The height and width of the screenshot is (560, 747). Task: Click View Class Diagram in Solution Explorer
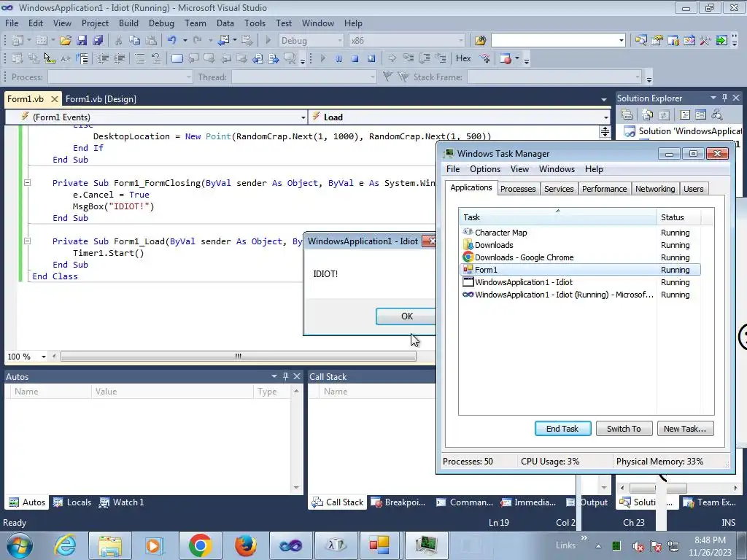tap(716, 114)
